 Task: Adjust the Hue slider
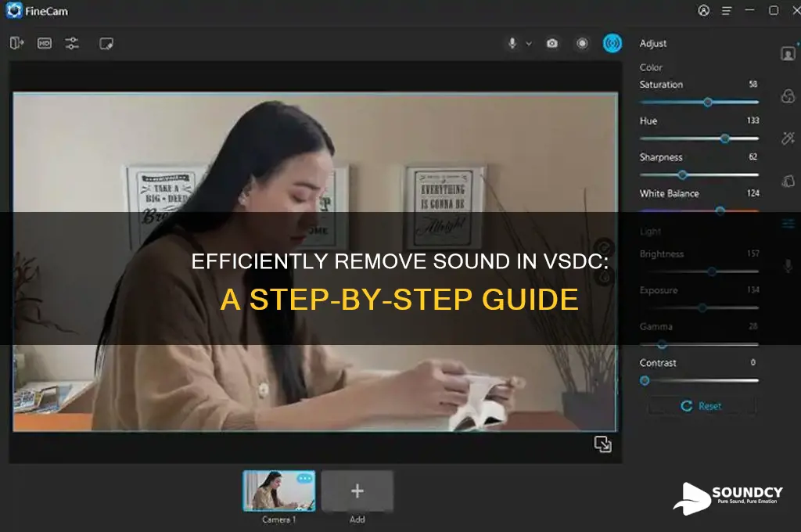[699, 138]
